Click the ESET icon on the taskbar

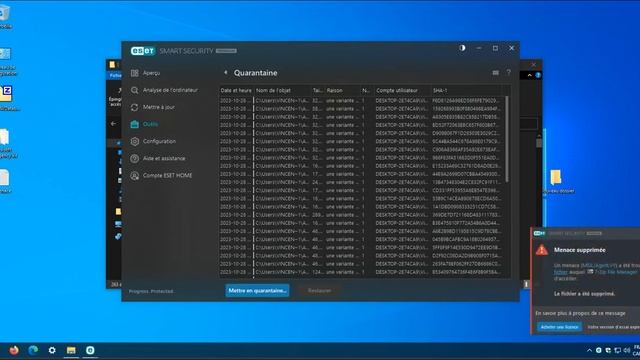point(90,350)
